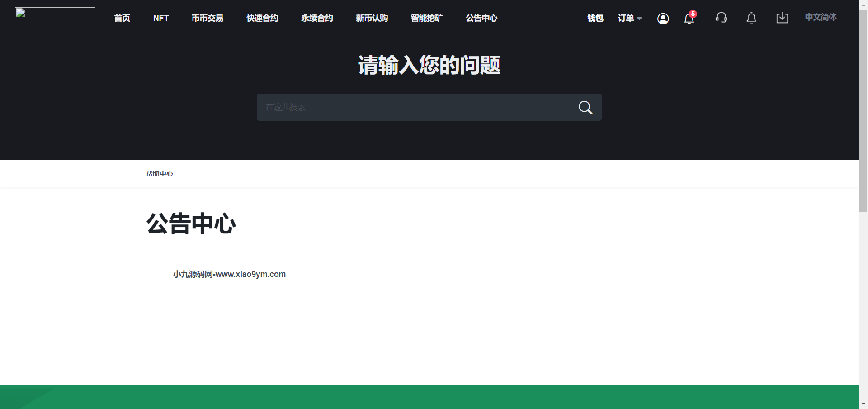Click the search magnifier icon
Viewport: 868px width, 409px height.
[x=585, y=108]
